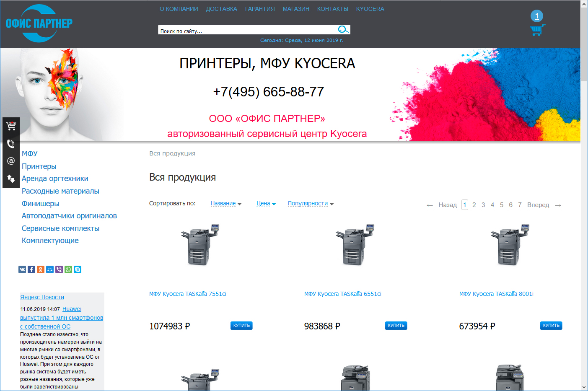The width and height of the screenshot is (588, 391).
Task: Click the floating up-down arrows icon
Action: [x=11, y=179]
